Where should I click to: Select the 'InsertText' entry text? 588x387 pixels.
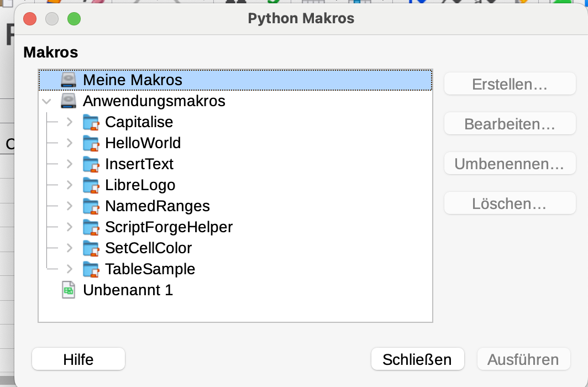[x=139, y=164]
